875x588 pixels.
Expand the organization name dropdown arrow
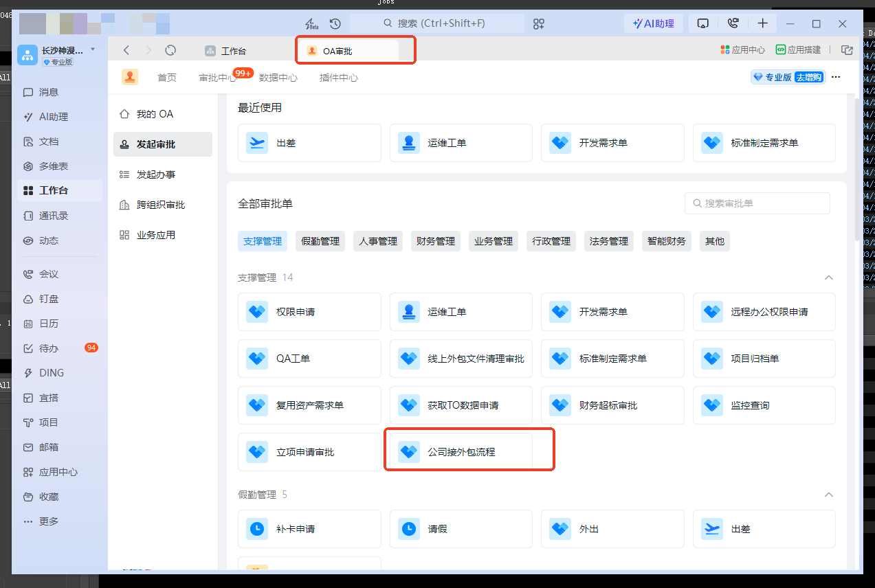[93, 49]
